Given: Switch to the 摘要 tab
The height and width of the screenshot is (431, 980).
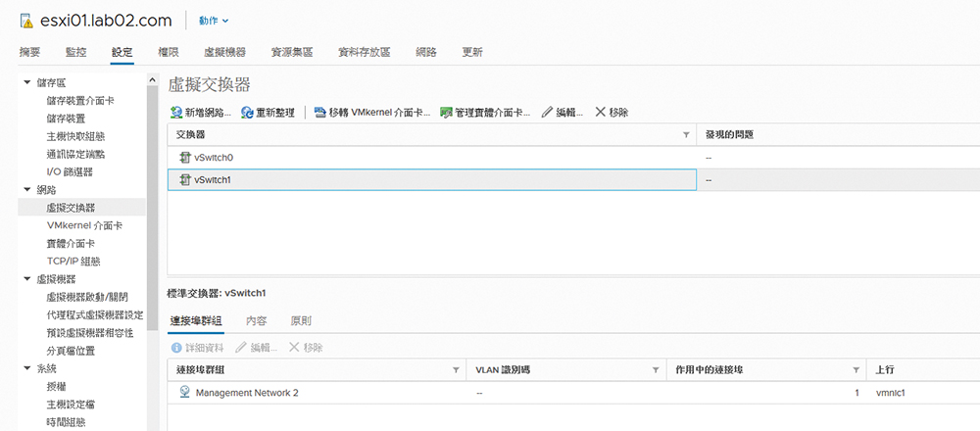Looking at the screenshot, I should click(x=29, y=53).
